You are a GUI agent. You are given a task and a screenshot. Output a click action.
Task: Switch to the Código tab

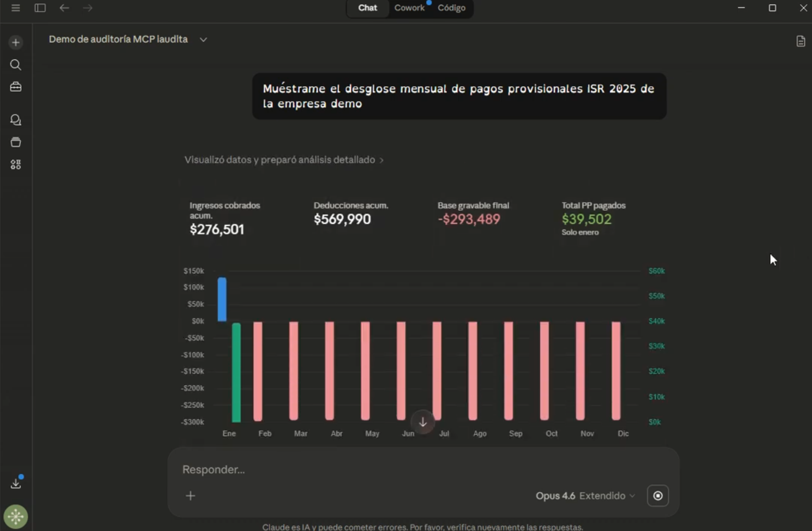[451, 8]
